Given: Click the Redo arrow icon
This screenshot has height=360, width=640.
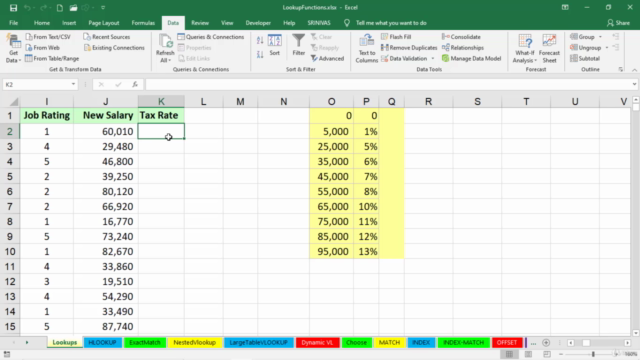Looking at the screenshot, I should (x=43, y=8).
